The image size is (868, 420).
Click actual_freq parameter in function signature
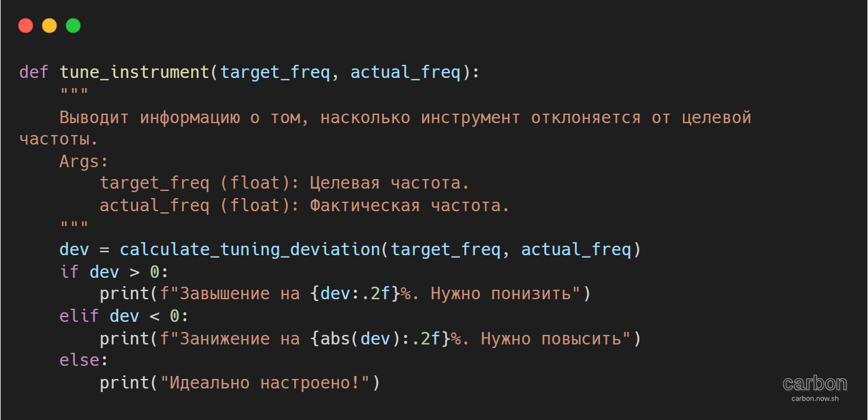(x=405, y=73)
